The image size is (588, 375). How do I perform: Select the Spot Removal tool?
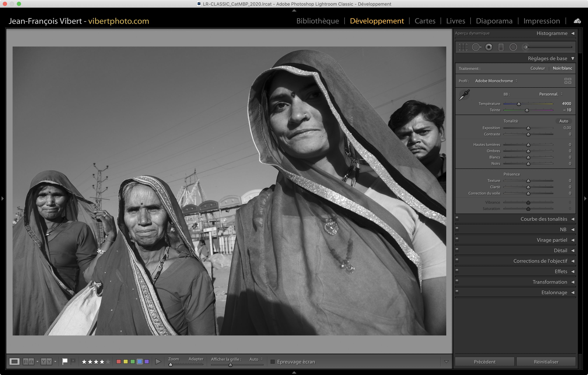pyautogui.click(x=476, y=47)
